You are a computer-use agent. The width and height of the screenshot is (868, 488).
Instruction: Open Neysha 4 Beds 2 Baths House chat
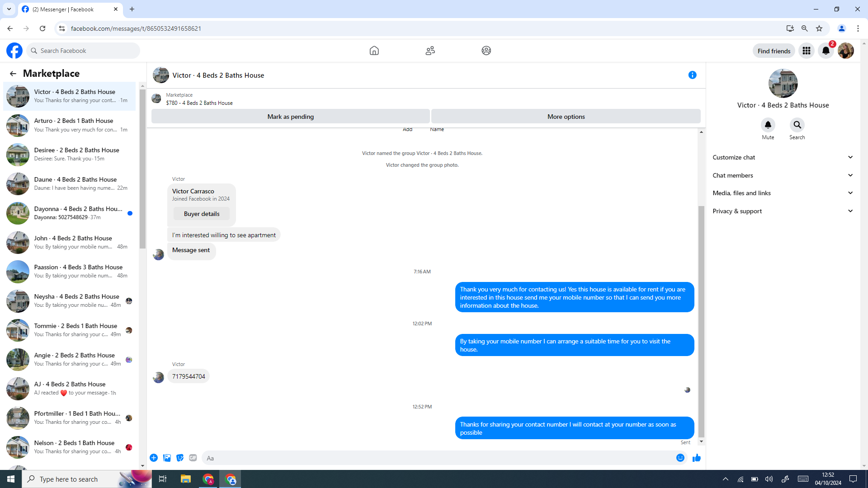point(69,301)
